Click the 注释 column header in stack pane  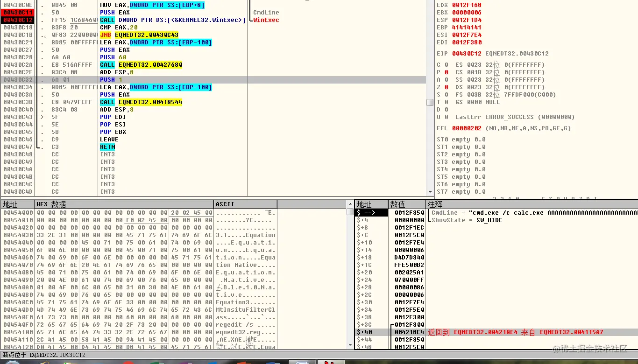[532, 204]
